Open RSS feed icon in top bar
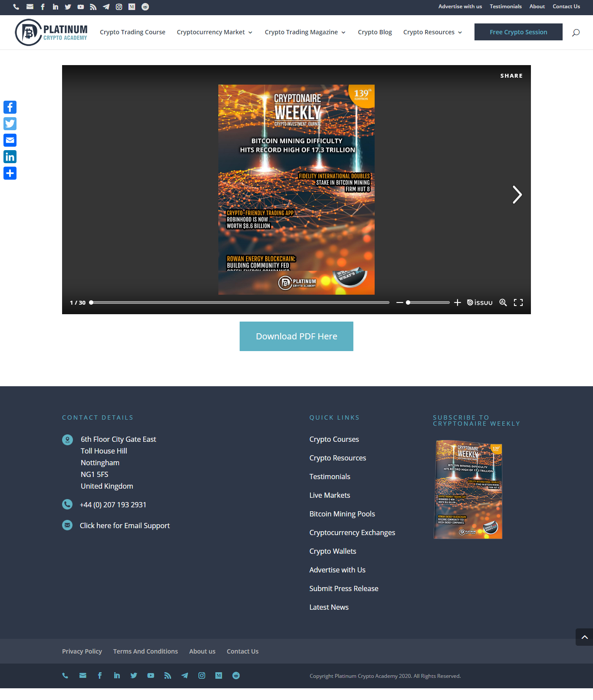Screen dimensions: 593x700 click(x=93, y=7)
